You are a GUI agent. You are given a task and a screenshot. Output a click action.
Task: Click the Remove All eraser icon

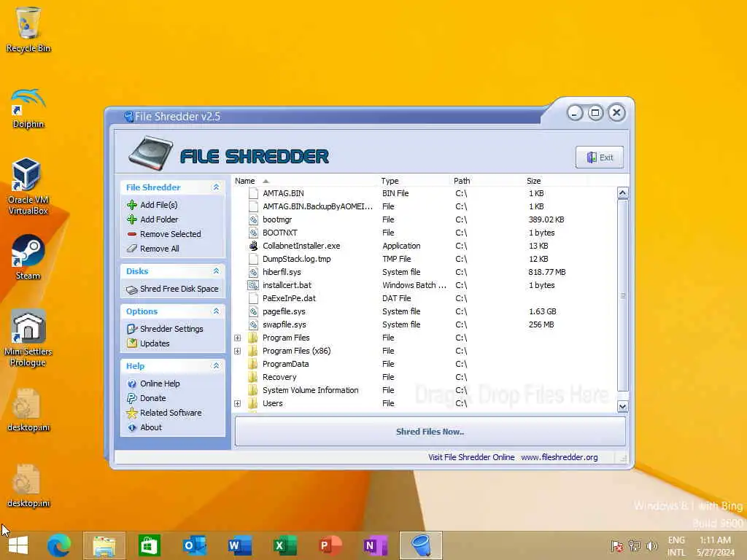(x=132, y=249)
